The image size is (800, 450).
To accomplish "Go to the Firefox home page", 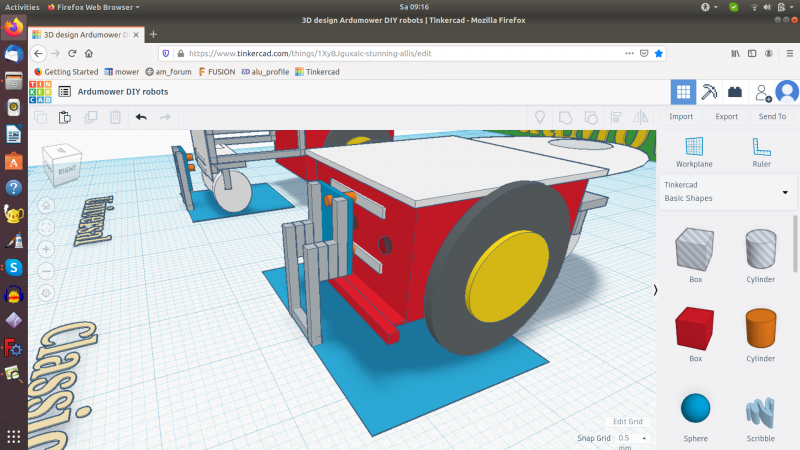I will point(89,54).
